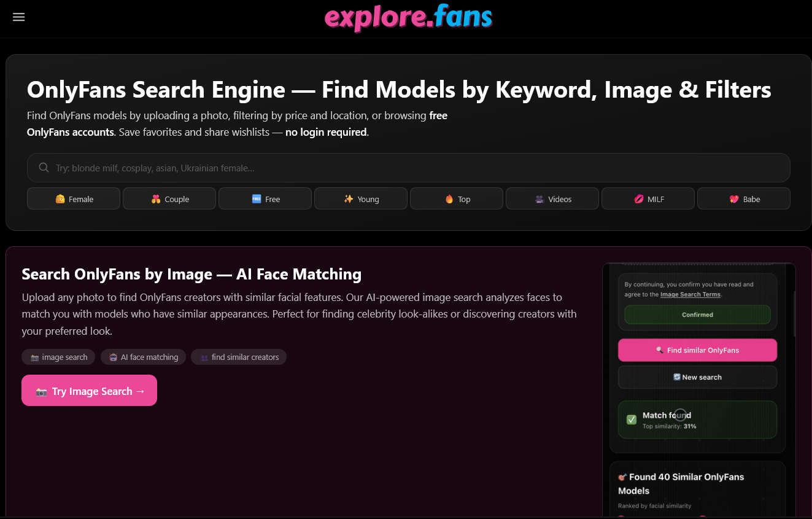Open the hamburger menu
The height and width of the screenshot is (519, 812).
tap(19, 17)
